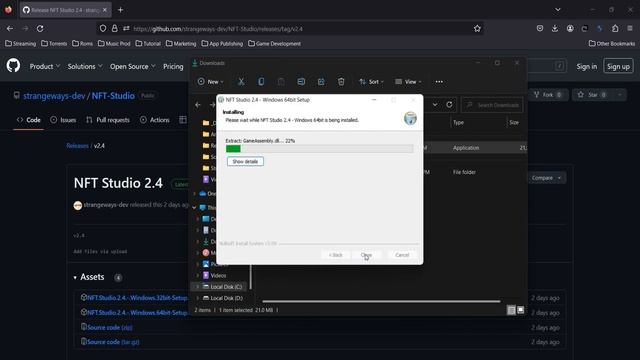Expand GitHub Open Source menu
Screen dimensions: 640x360
point(132,66)
